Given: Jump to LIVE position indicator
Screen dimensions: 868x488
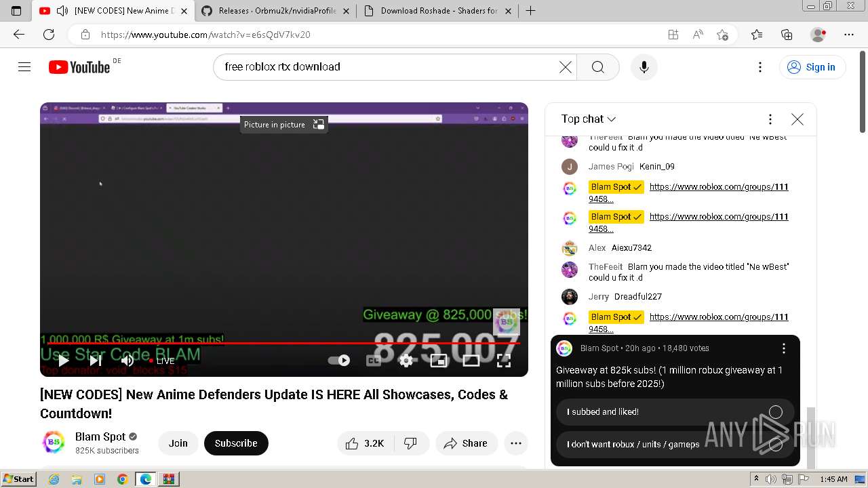Looking at the screenshot, I should point(163,361).
